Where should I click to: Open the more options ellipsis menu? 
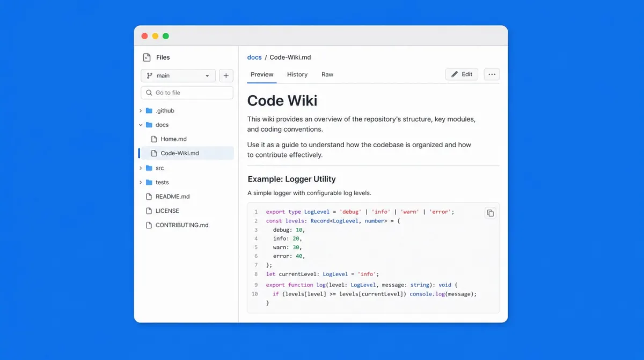492,74
